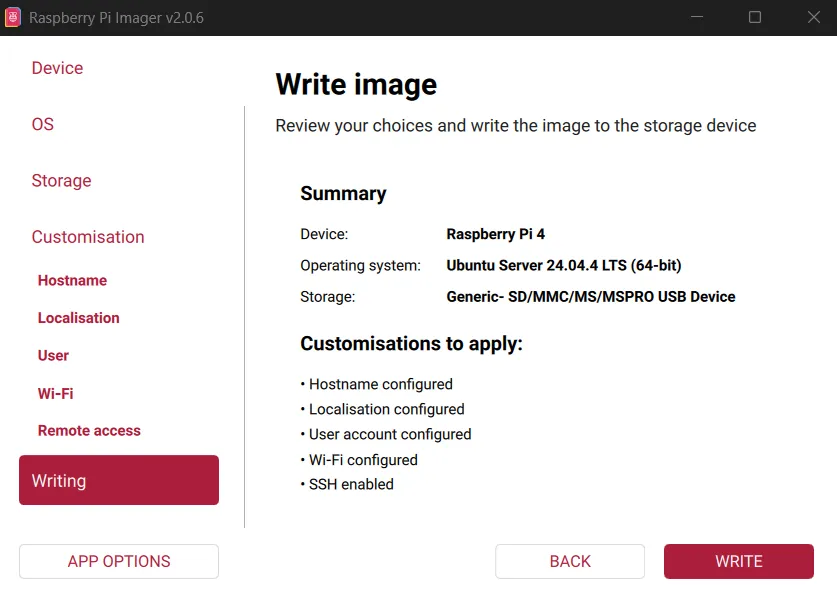
Task: Click the Generic SD/MMC storage device name
Action: pos(590,297)
